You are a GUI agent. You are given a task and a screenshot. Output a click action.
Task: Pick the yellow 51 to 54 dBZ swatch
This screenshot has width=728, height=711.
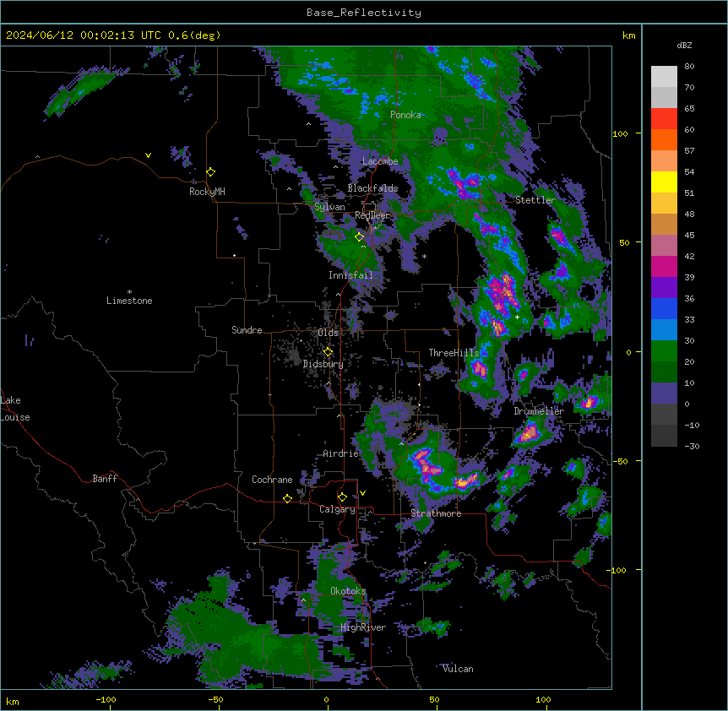664,182
